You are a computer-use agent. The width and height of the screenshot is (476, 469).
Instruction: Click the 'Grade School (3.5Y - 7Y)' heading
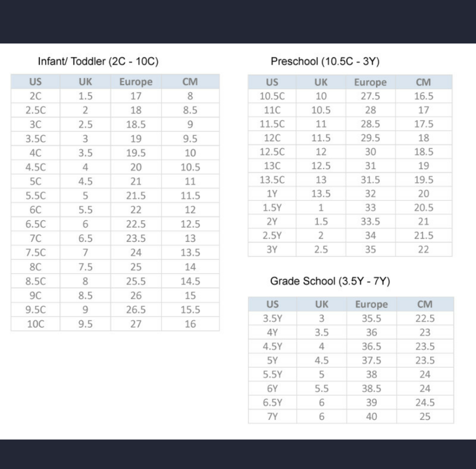coord(330,281)
